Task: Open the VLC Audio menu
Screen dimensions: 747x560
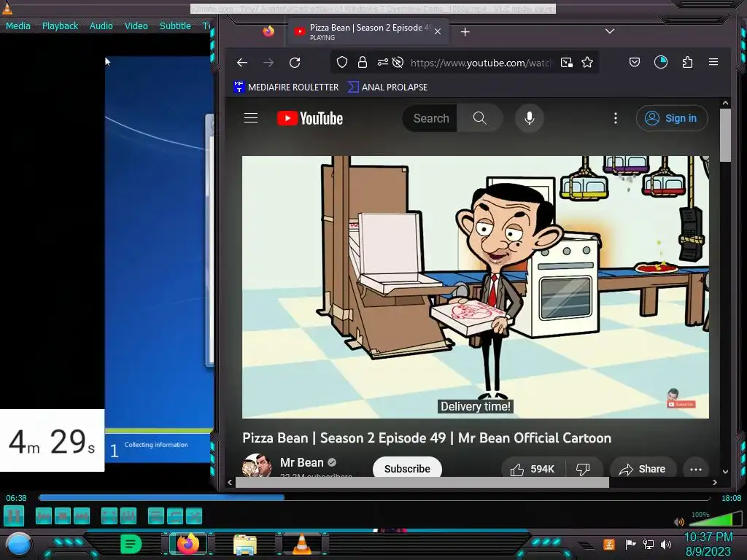Action: [x=101, y=26]
